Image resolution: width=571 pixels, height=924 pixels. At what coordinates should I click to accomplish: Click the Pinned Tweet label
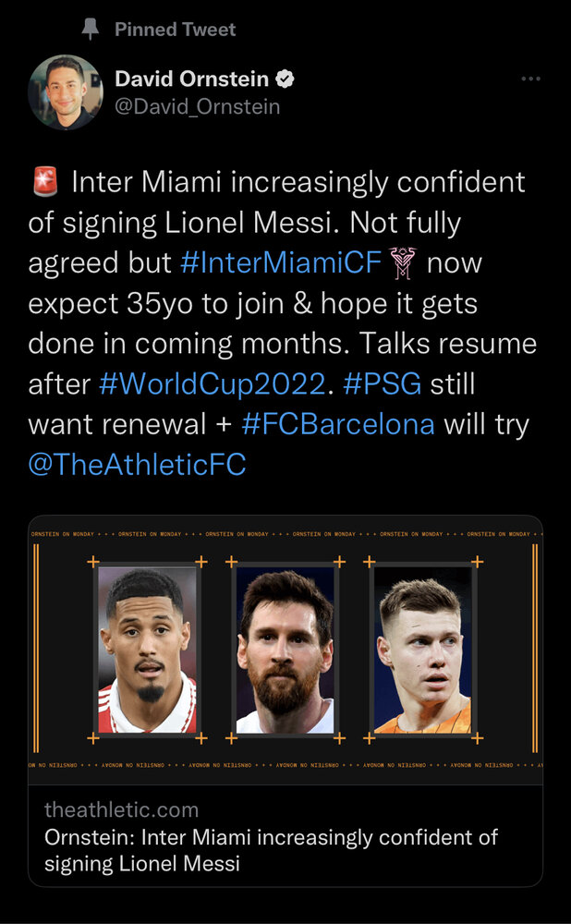click(175, 30)
